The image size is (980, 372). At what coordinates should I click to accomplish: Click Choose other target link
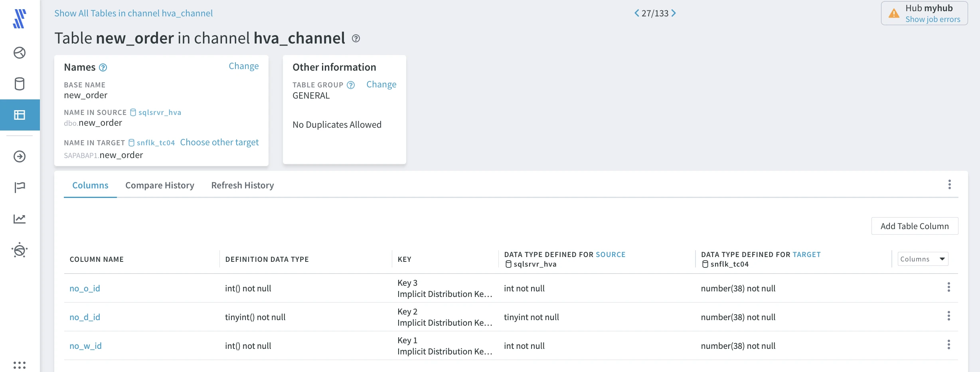tap(219, 142)
